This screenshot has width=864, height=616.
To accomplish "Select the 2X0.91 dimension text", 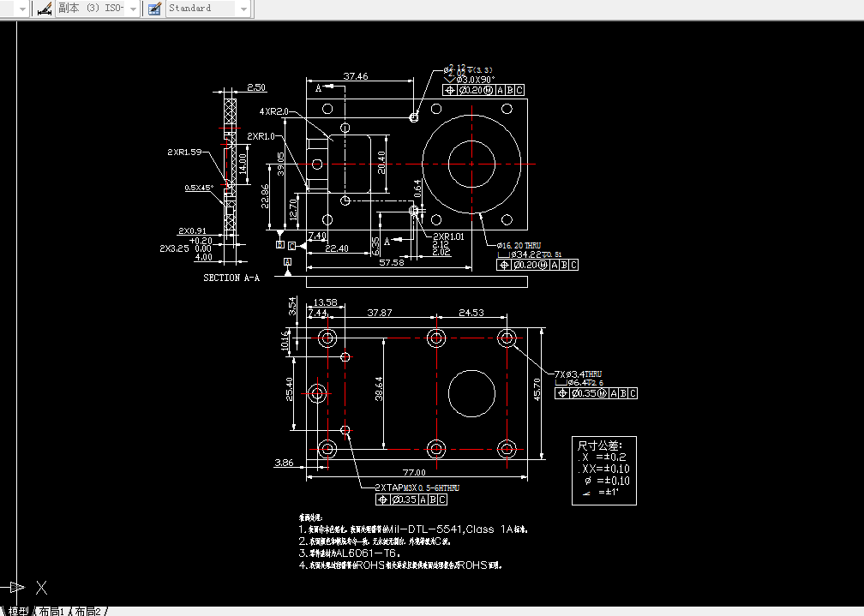I will (192, 230).
